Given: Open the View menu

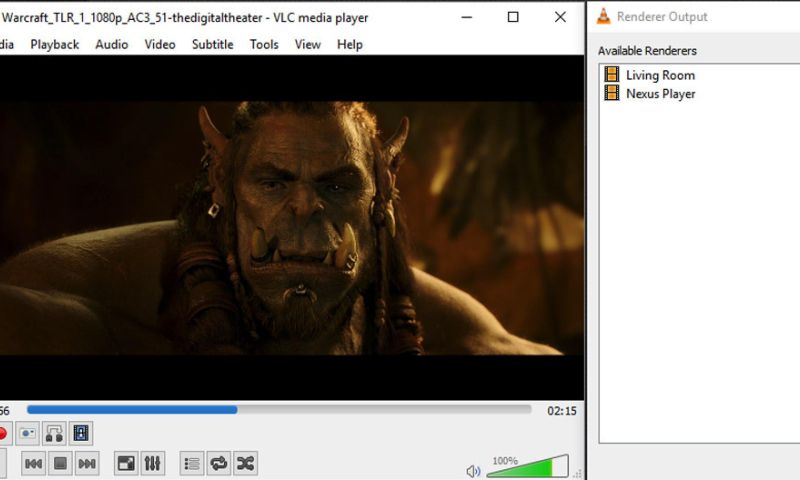Looking at the screenshot, I should (x=308, y=44).
